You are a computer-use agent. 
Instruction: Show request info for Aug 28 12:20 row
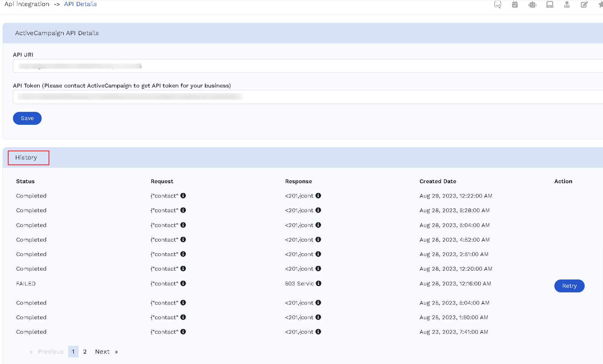pyautogui.click(x=183, y=269)
